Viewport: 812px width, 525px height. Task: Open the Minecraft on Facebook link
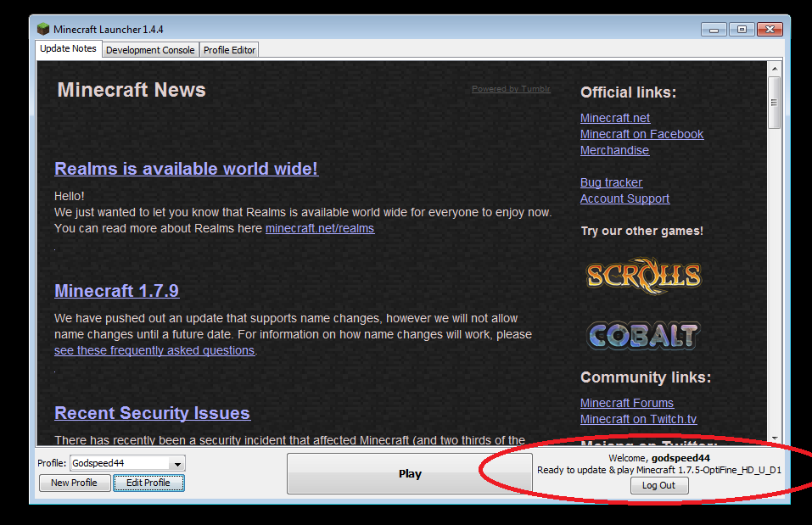pos(641,134)
